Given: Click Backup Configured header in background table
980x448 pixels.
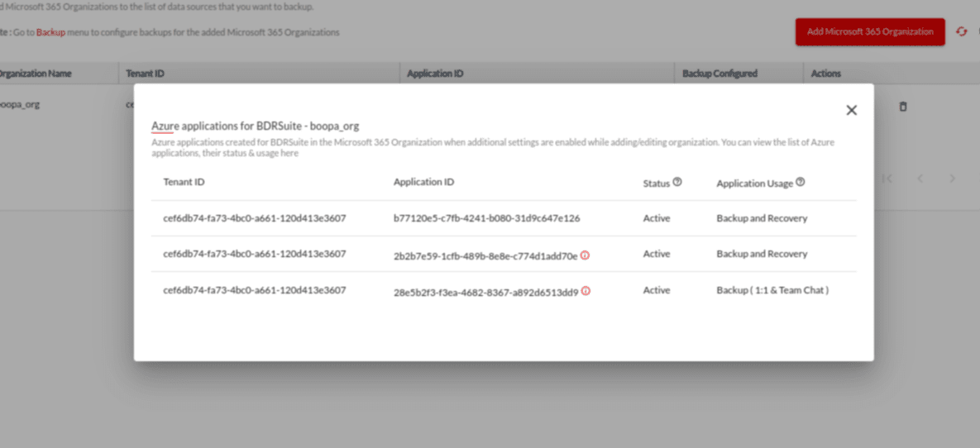Looking at the screenshot, I should (x=719, y=73).
